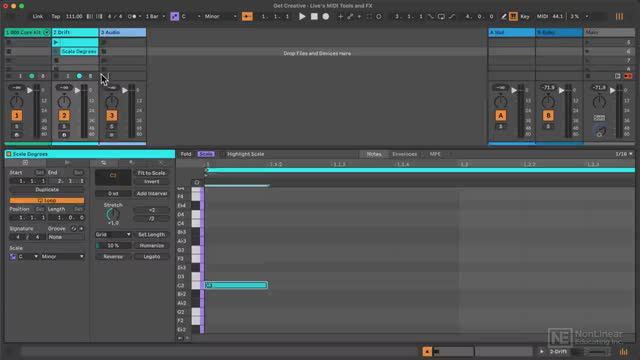Select the Scale Degrees clip slot
This screenshot has height=360, width=640.
tap(79, 51)
